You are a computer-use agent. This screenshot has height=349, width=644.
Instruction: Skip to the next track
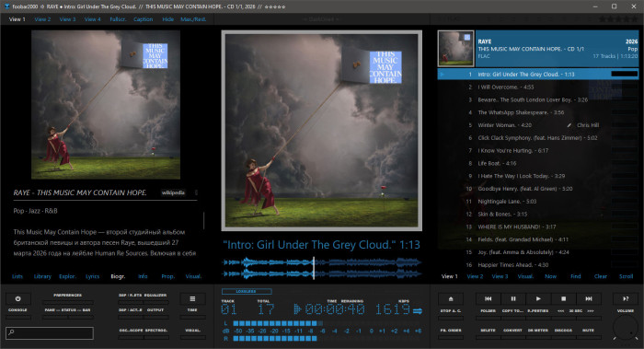(589, 299)
